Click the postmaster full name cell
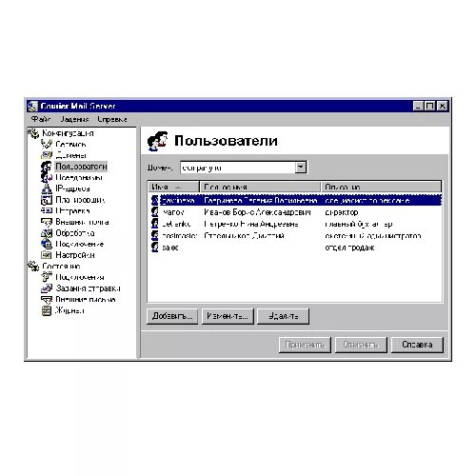This screenshot has height=476, width=476. 244,236
